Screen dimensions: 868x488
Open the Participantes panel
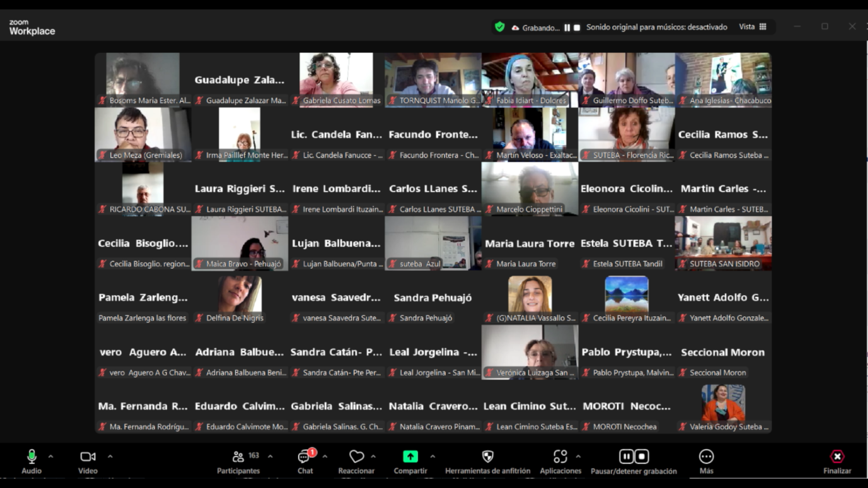pos(238,457)
